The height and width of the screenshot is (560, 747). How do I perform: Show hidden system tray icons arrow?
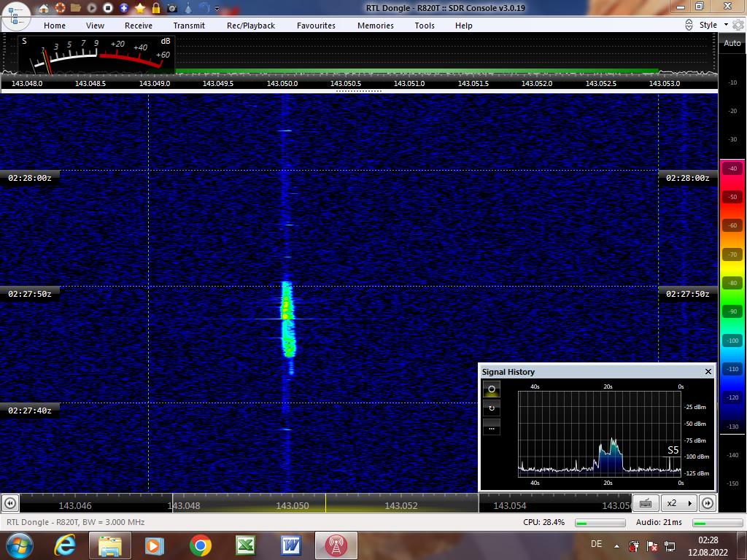tap(616, 546)
